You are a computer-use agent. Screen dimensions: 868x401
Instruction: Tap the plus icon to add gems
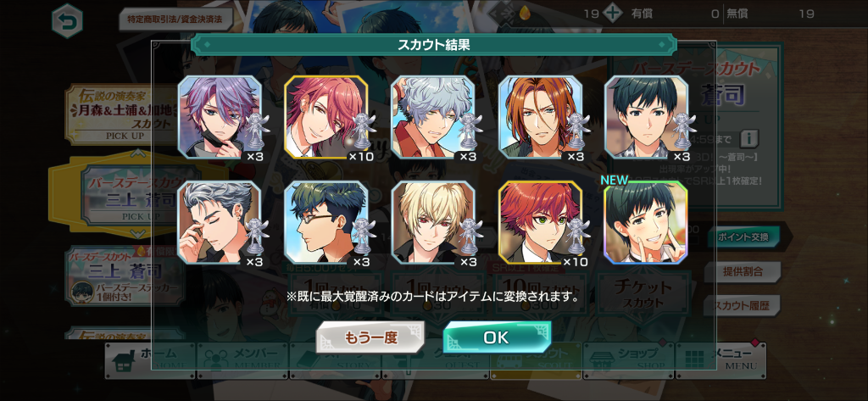pyautogui.click(x=612, y=14)
